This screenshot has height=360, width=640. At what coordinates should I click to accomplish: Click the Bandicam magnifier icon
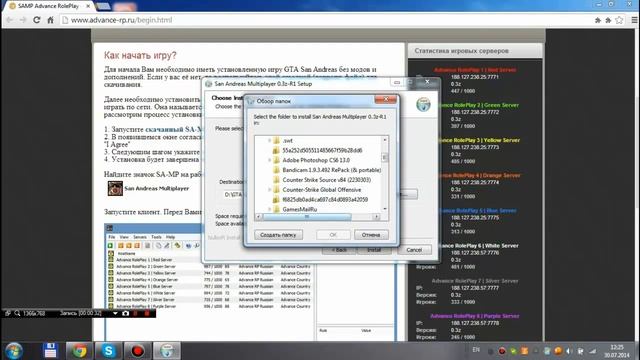(x=17, y=313)
